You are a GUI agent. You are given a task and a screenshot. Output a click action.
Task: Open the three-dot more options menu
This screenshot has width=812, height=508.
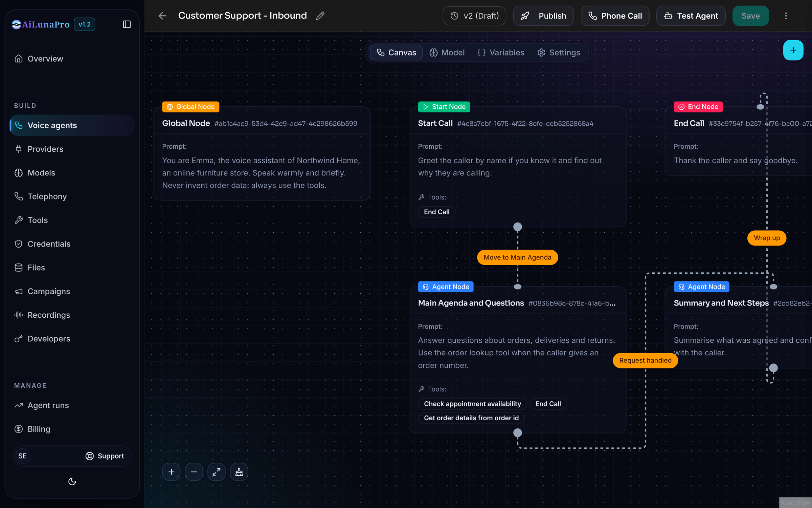click(786, 16)
